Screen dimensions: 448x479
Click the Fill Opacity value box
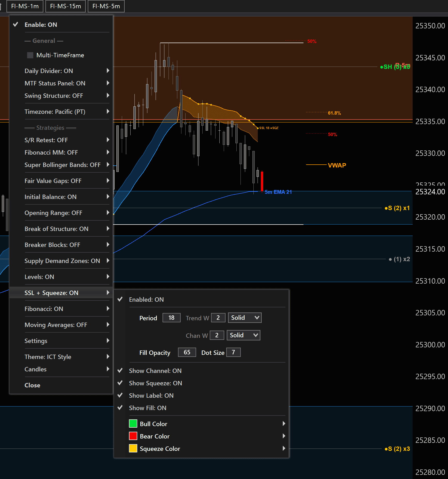(x=187, y=352)
